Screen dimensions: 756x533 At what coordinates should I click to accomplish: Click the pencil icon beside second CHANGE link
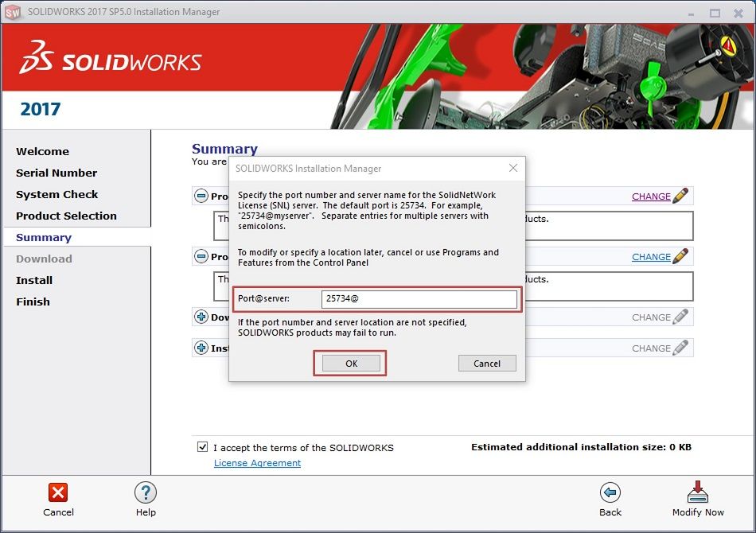[x=680, y=256]
